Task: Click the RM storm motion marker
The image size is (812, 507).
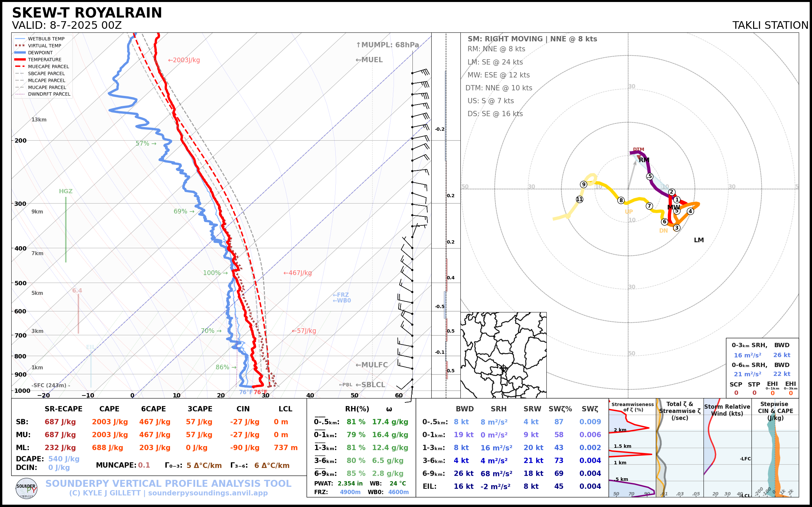Action: pos(644,160)
